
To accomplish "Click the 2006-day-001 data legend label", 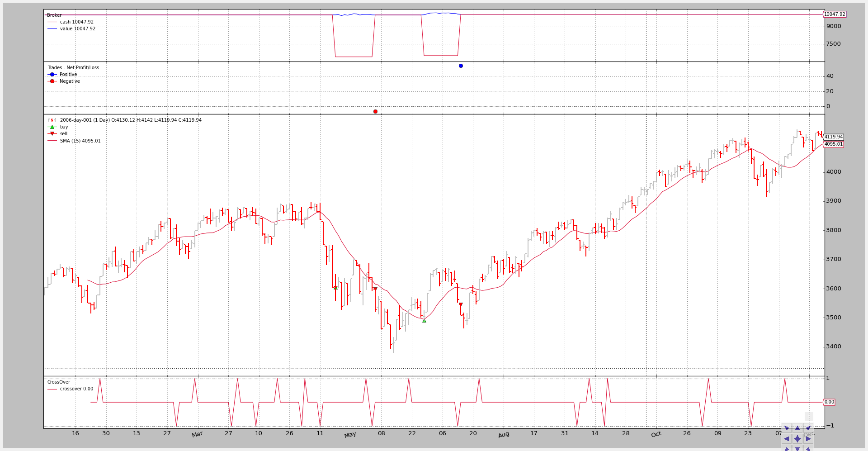I will click(131, 120).
